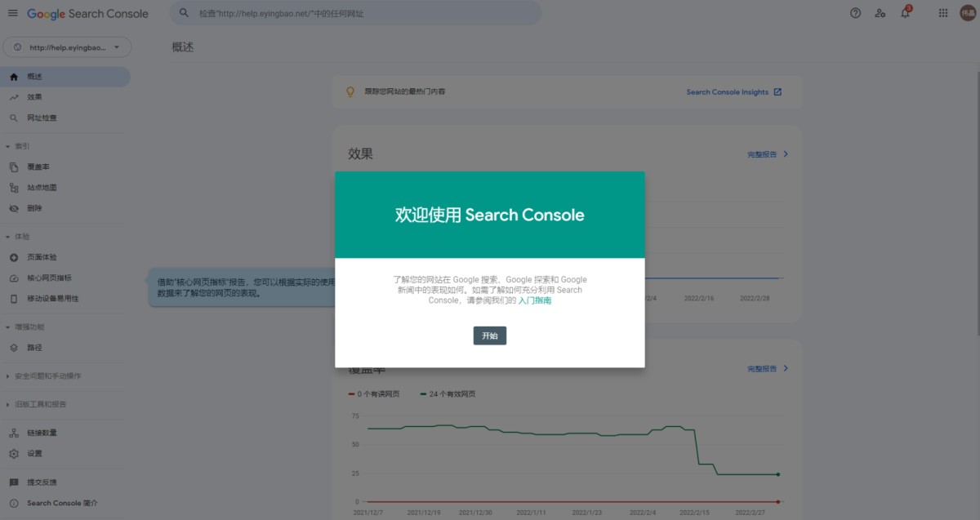Expand the 旧版工具和报告 section
The width and height of the screenshot is (980, 520).
tap(36, 404)
